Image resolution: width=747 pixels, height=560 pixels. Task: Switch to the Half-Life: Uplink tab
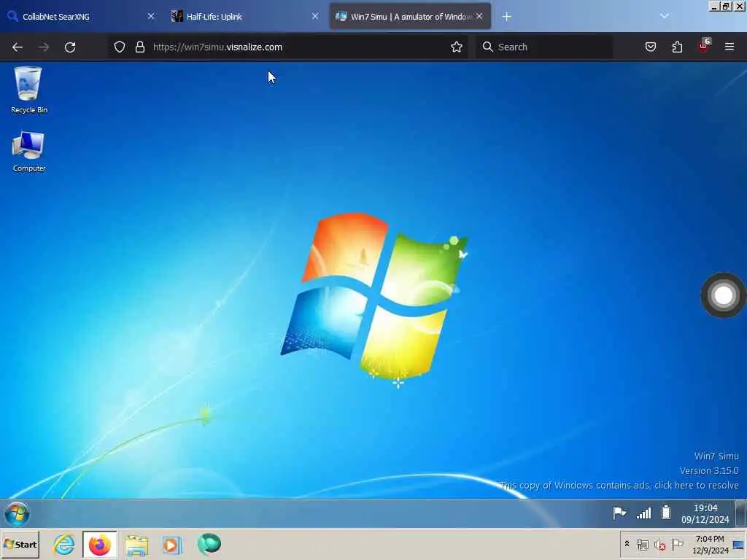pyautogui.click(x=245, y=17)
